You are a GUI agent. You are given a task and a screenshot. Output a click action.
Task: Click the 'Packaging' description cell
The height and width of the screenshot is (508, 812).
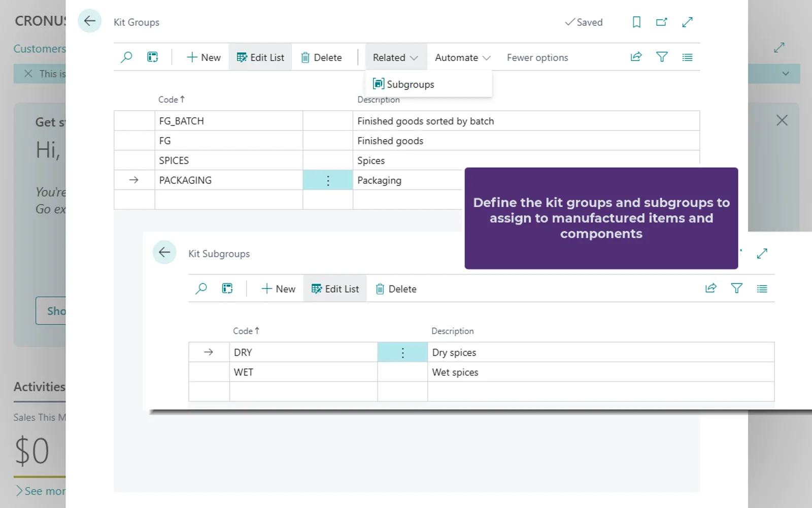pos(409,180)
